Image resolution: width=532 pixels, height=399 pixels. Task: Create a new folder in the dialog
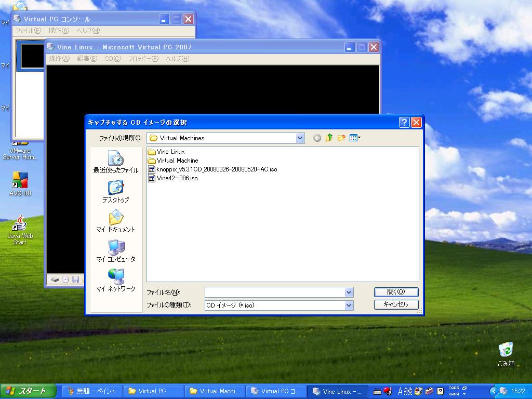point(341,138)
